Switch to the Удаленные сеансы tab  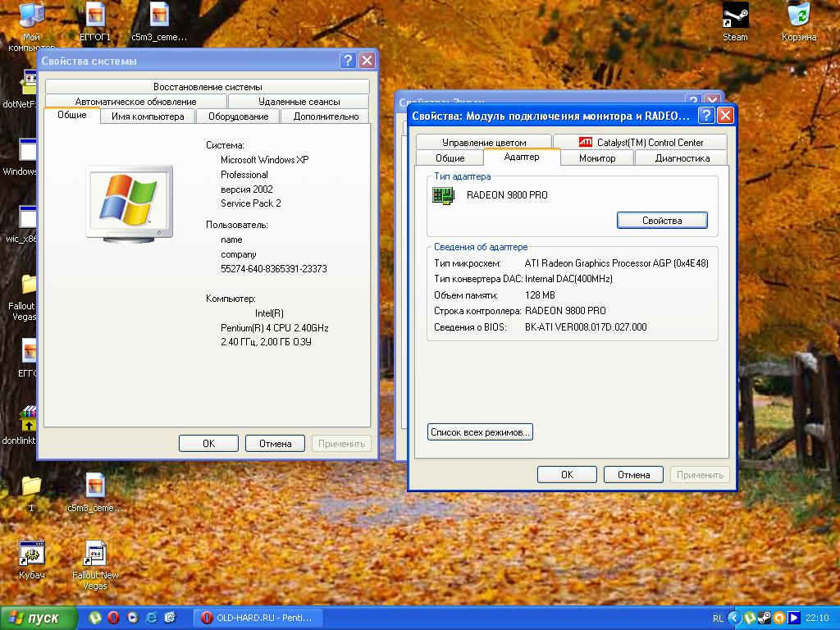[x=299, y=101]
